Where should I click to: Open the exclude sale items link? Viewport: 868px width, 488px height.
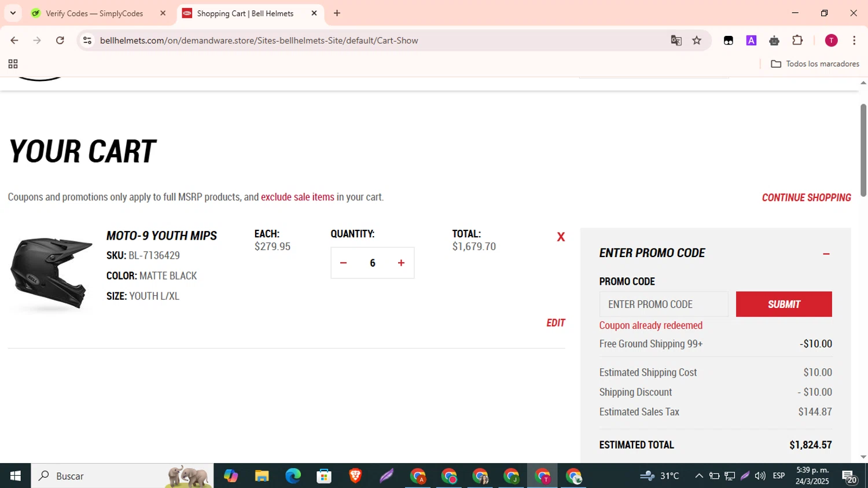[x=297, y=197]
